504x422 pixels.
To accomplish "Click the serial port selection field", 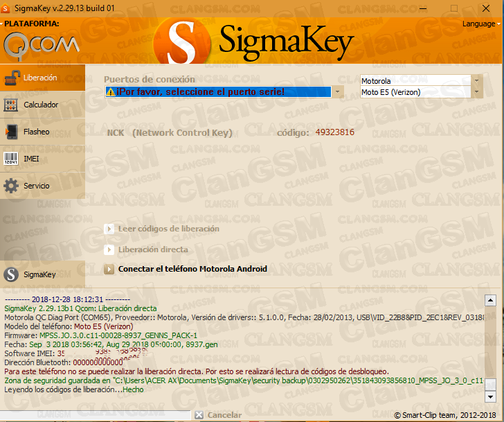I will click(x=218, y=91).
